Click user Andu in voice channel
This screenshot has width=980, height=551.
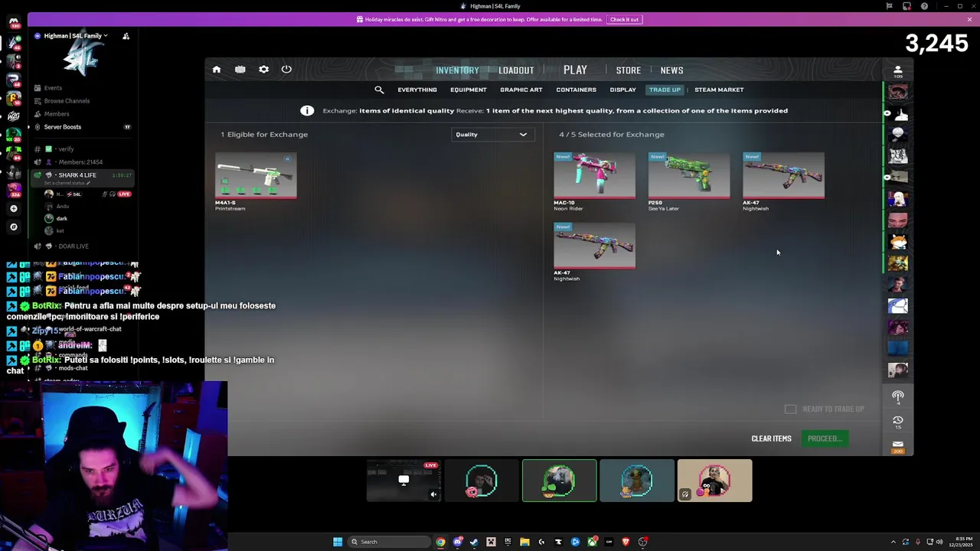point(63,207)
